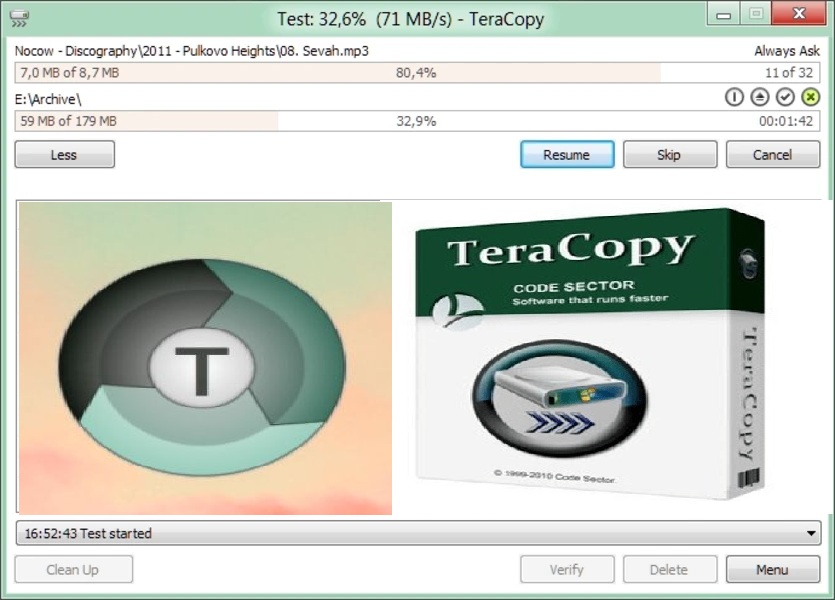Toggle the Always Ask setting

click(x=788, y=49)
